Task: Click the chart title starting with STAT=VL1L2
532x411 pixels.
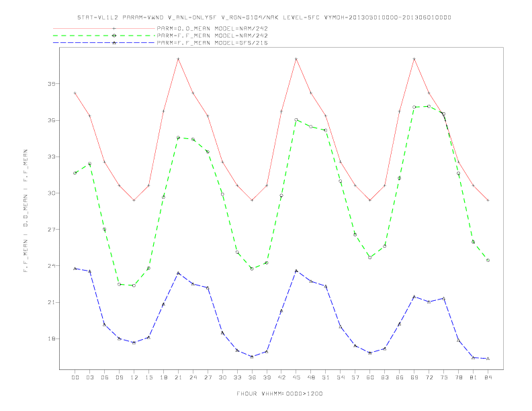Action: click(264, 17)
